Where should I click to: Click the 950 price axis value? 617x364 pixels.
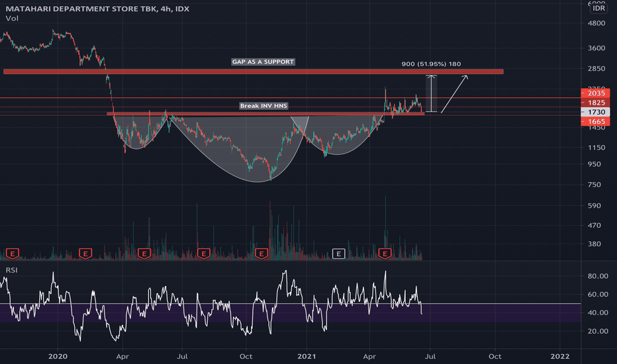594,164
